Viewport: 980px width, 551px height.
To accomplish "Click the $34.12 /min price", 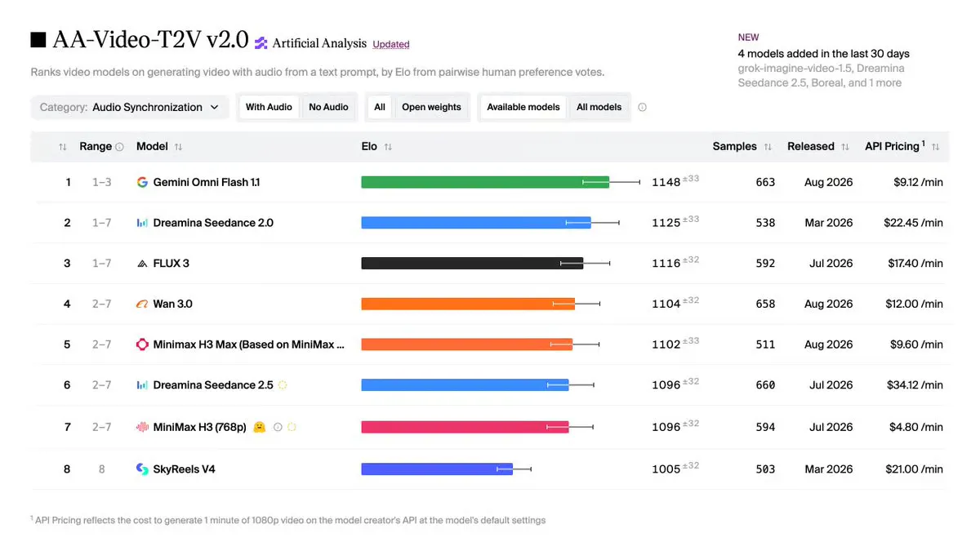I will click(914, 385).
